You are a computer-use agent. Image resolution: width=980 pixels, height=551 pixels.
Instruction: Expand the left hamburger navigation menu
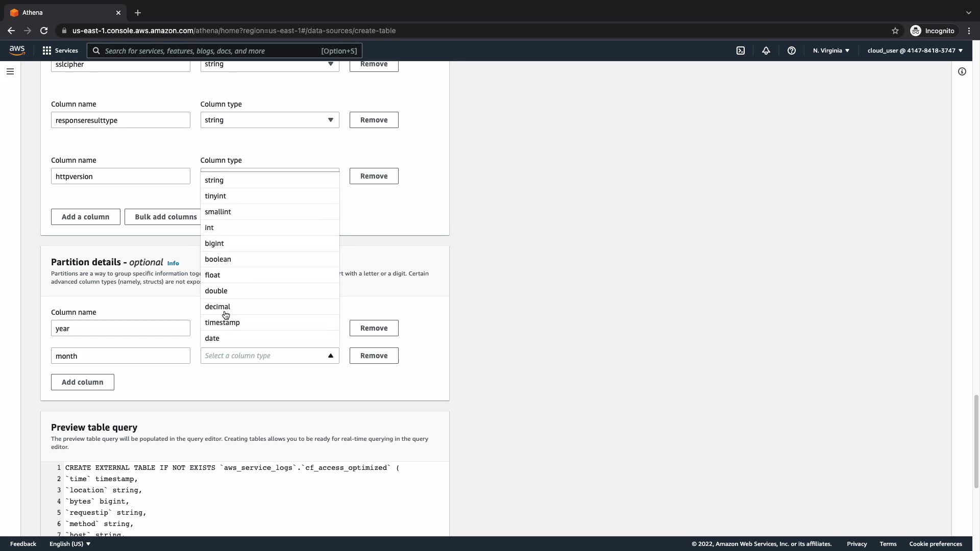[10, 71]
